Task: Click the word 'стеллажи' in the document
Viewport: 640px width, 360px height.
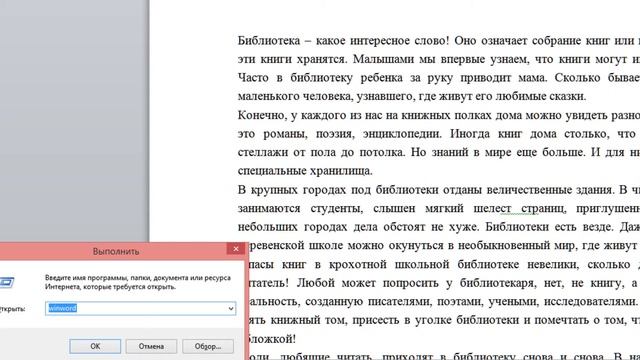Action: (x=263, y=152)
